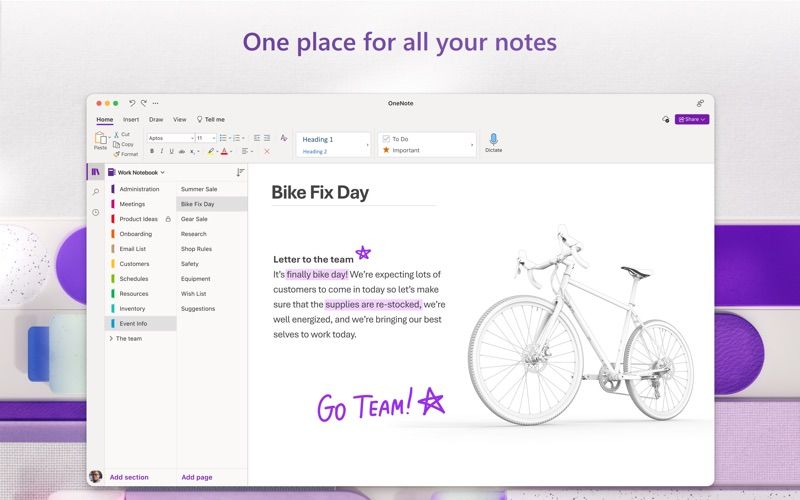Switch to the Home tab
The height and width of the screenshot is (500, 800).
pyautogui.click(x=105, y=119)
